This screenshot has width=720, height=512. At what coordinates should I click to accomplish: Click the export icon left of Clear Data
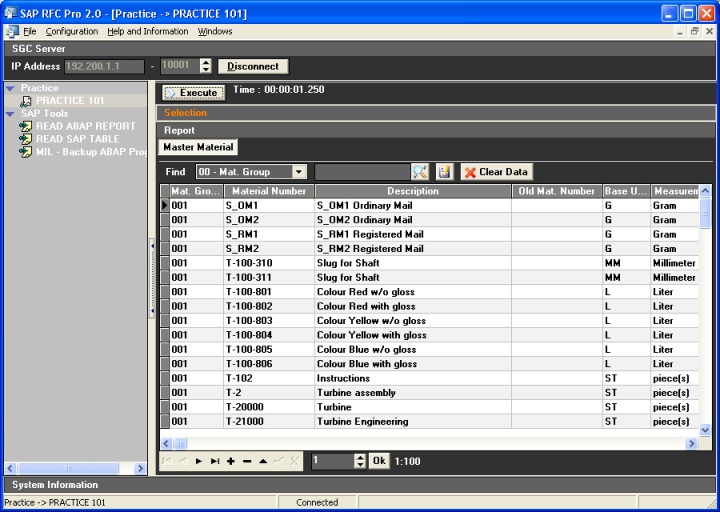(445, 172)
